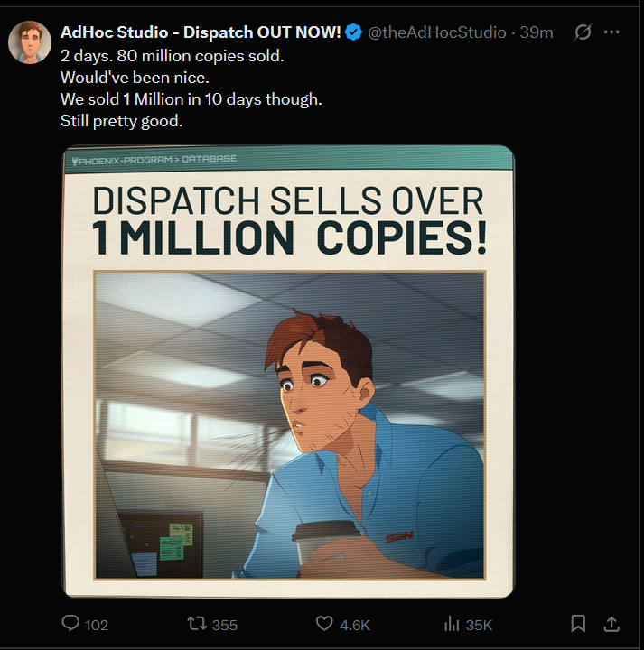This screenshot has height=650, width=644.
Task: Open the @theAdHocStudio handle link
Action: 437,32
